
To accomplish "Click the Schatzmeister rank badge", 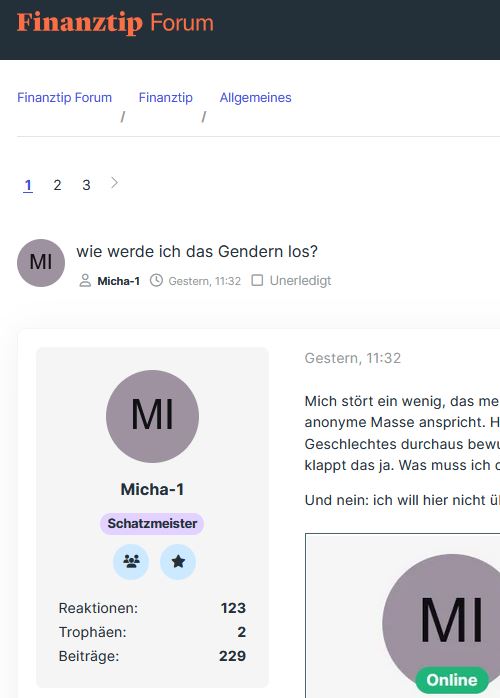I will pos(152,524).
